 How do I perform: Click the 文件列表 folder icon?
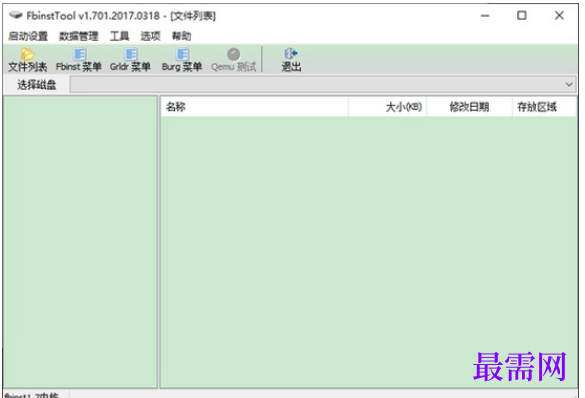(x=28, y=55)
